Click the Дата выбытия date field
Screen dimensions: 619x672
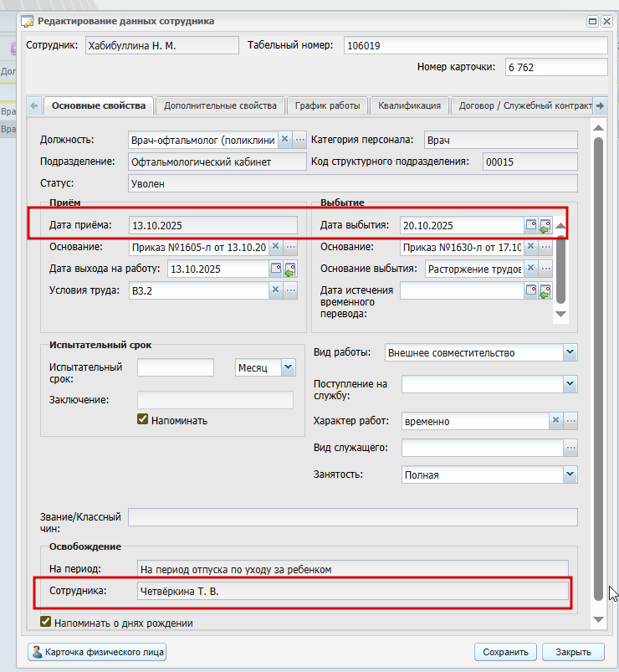462,225
